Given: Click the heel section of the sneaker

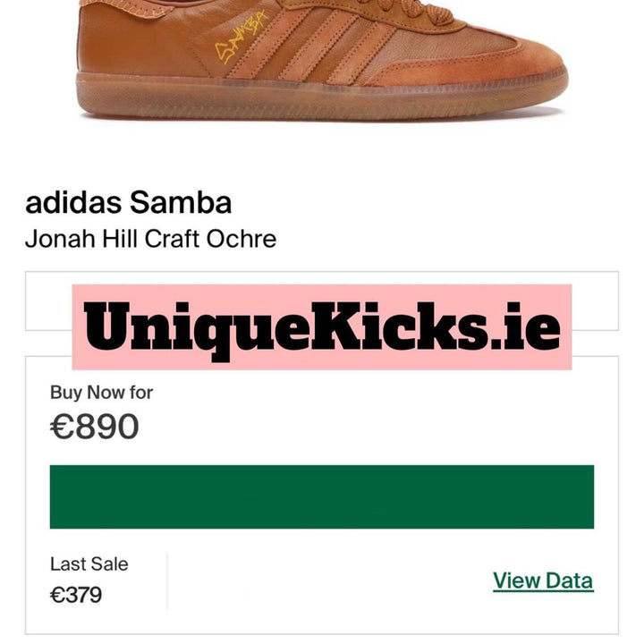Looking at the screenshot, I should click(x=123, y=39).
